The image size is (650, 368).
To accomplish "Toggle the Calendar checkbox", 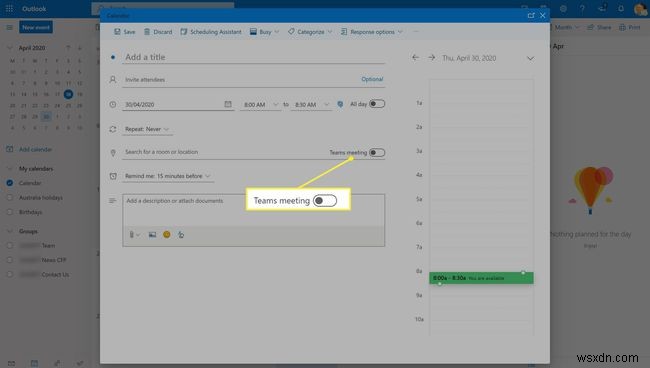I will [10, 183].
